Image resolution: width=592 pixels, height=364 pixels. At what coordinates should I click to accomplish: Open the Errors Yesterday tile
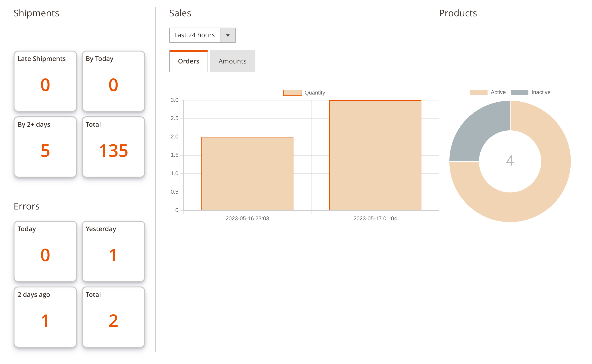click(113, 251)
